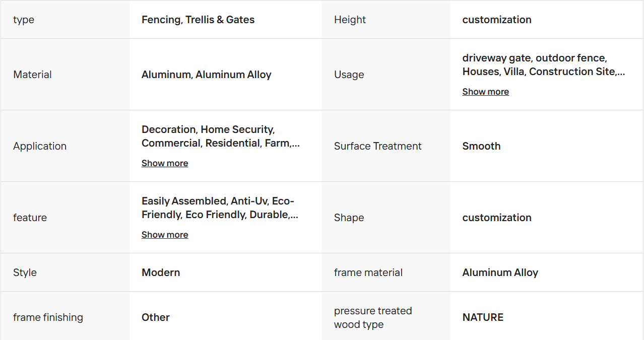This screenshot has width=644, height=340.
Task: Click the Height 'customization' value
Action: 497,20
